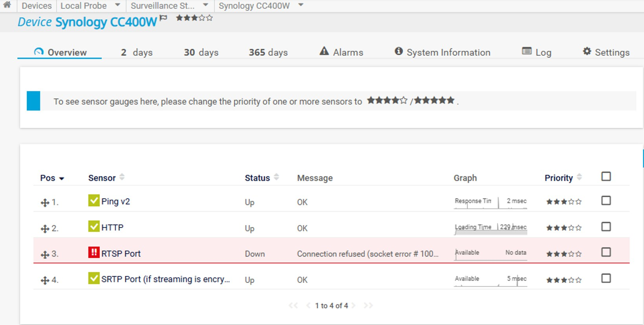Expand the Surveillance St... breadcrumb dropdown

click(205, 6)
